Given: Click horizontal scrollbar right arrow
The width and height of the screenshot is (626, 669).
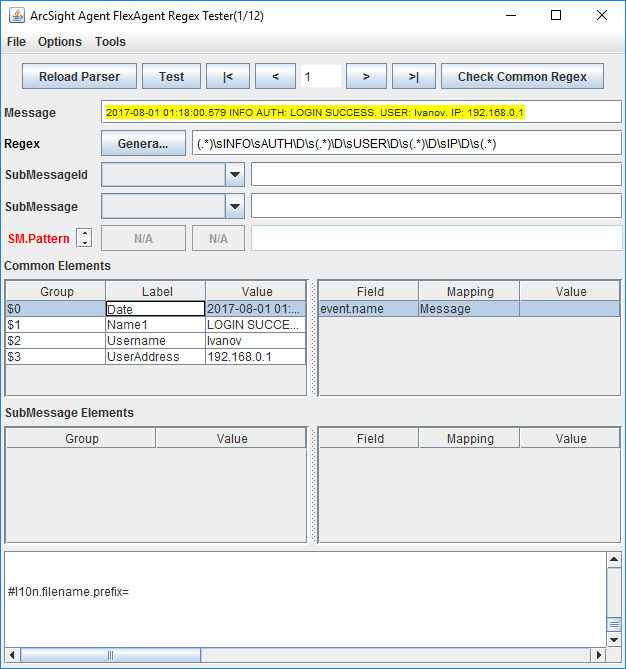Looking at the screenshot, I should point(598,654).
